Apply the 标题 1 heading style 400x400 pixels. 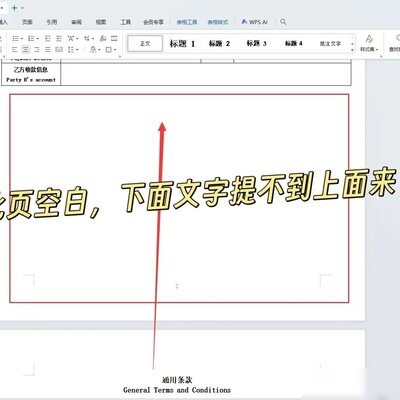[x=182, y=44]
